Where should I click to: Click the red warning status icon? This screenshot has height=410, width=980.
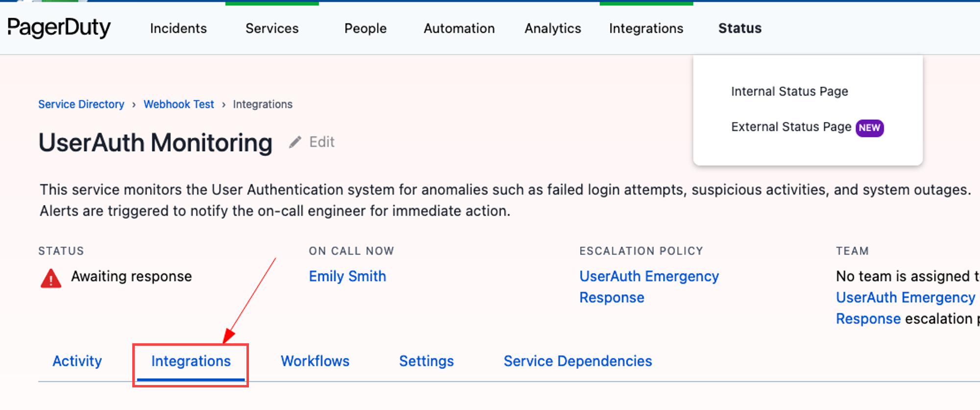tap(51, 278)
